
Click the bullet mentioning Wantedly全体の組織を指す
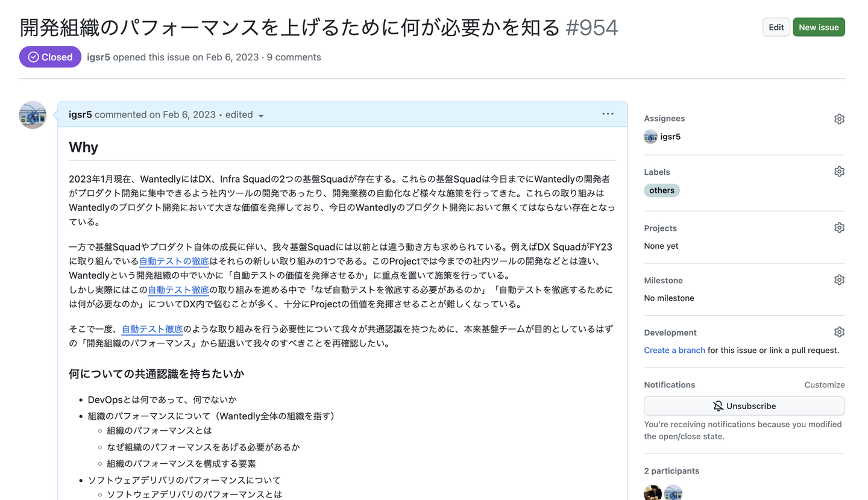coord(211,416)
